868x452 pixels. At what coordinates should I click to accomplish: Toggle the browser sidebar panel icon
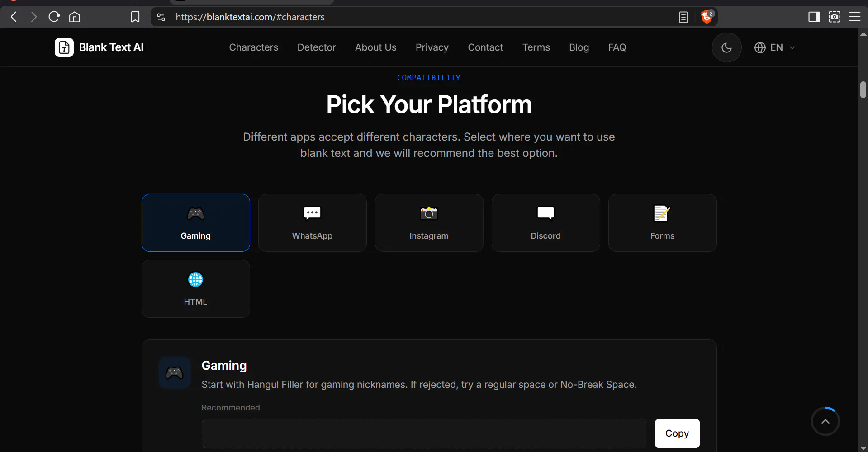[814, 17]
